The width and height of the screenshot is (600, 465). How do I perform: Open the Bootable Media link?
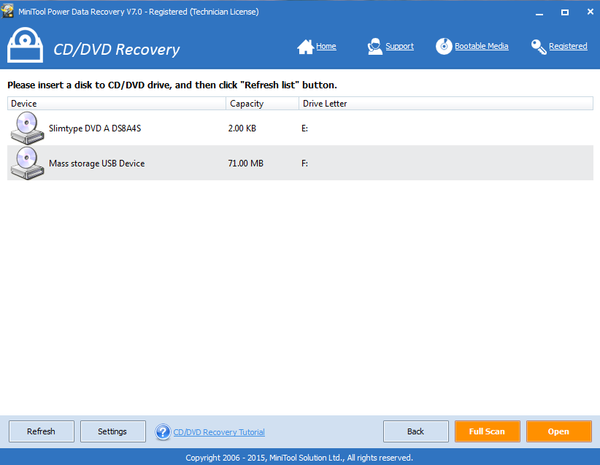point(481,46)
